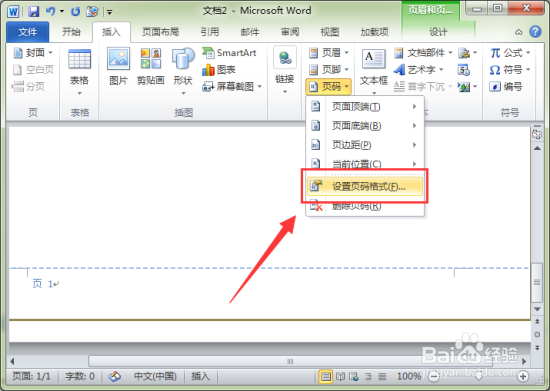
Task: Switch to the 开始 Home tab
Action: click(x=71, y=32)
